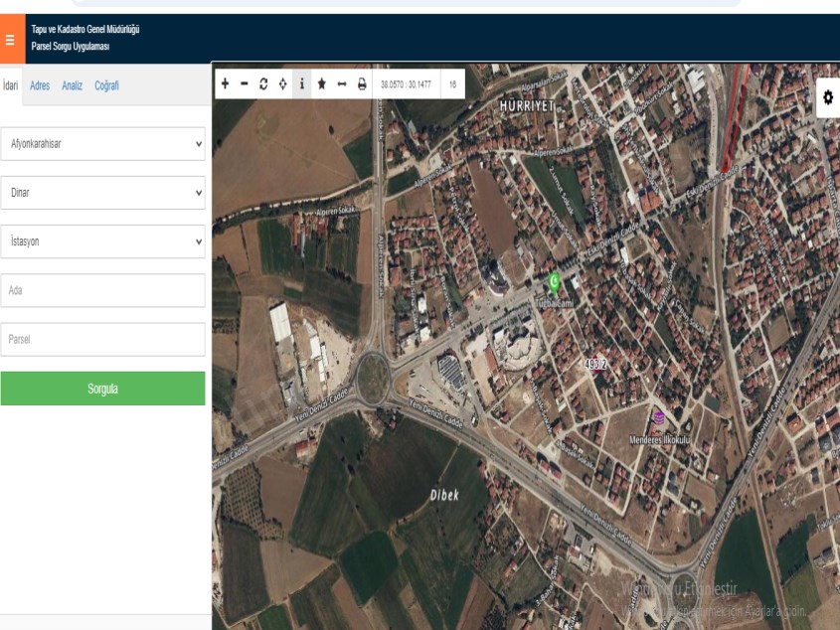The width and height of the screenshot is (840, 630).
Task: Open the orange hamburger menu
Action: click(x=10, y=41)
